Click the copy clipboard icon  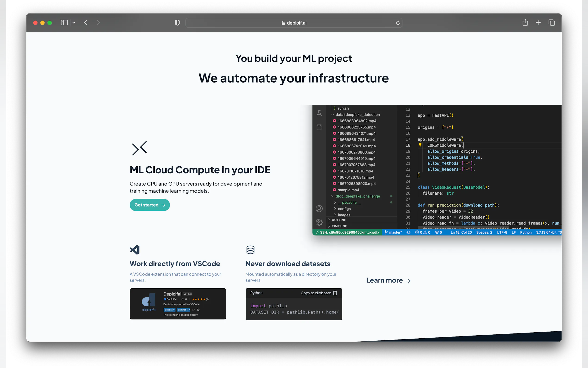[x=335, y=293]
